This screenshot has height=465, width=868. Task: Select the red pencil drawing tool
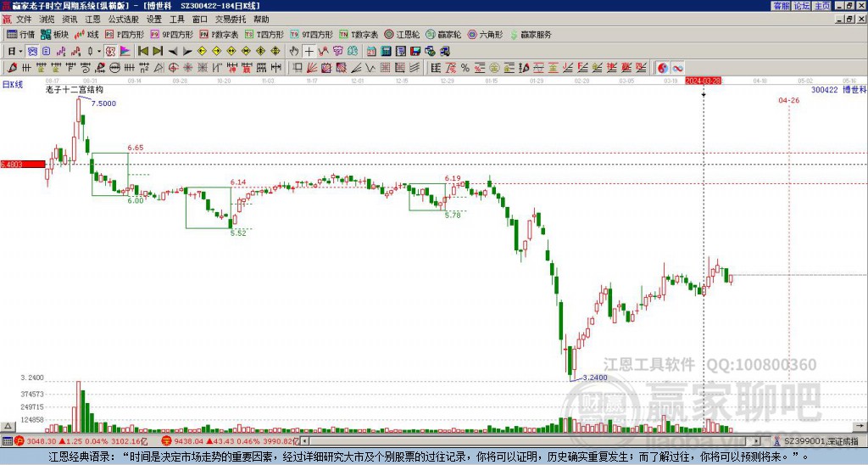[x=12, y=68]
